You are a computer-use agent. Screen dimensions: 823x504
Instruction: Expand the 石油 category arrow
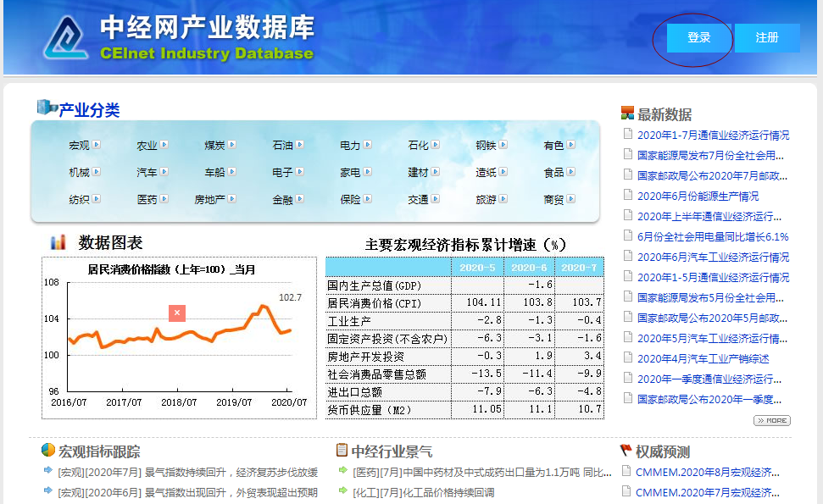[300, 145]
